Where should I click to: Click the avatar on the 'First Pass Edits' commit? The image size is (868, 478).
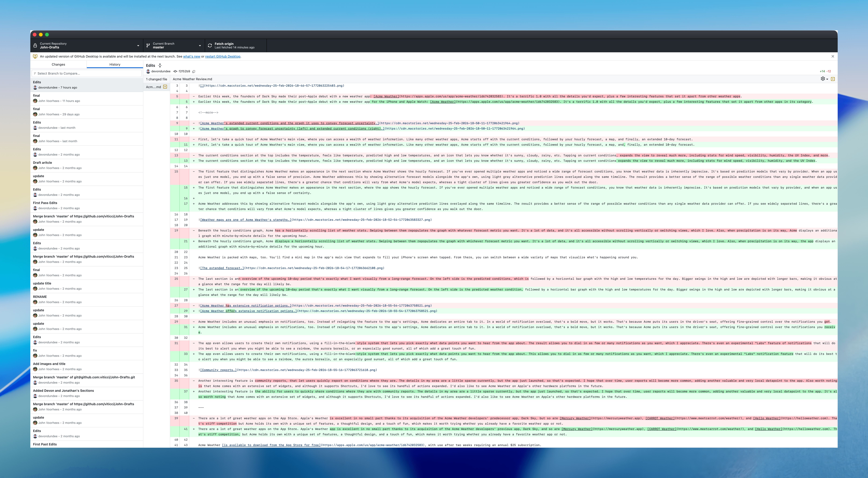tap(35, 208)
